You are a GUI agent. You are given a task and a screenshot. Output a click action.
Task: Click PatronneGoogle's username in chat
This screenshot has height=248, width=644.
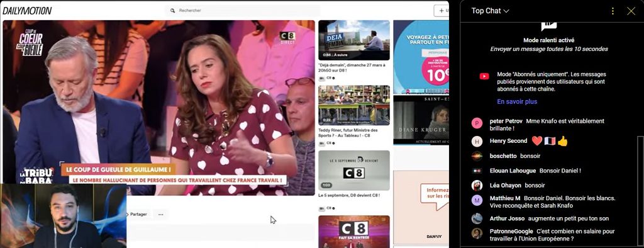(x=511, y=232)
